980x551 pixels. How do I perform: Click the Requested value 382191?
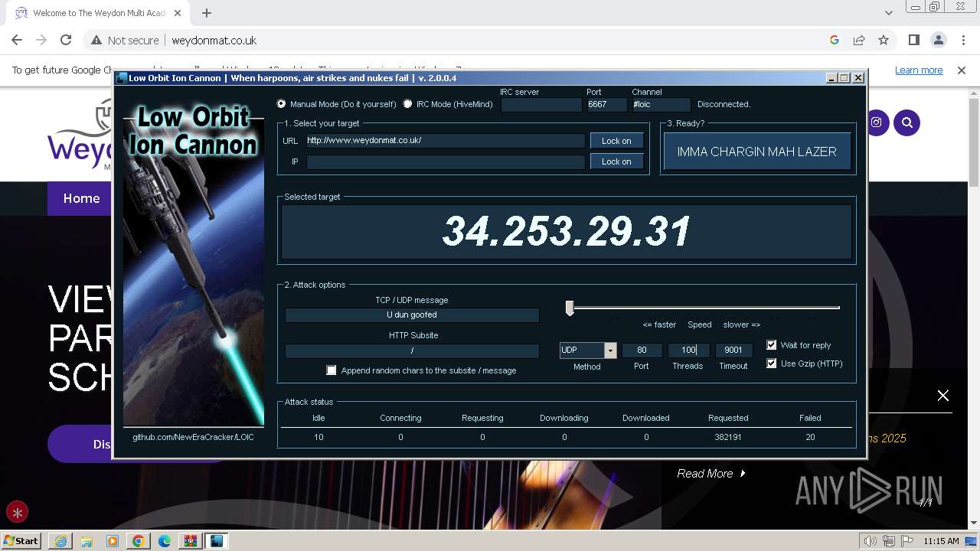728,437
